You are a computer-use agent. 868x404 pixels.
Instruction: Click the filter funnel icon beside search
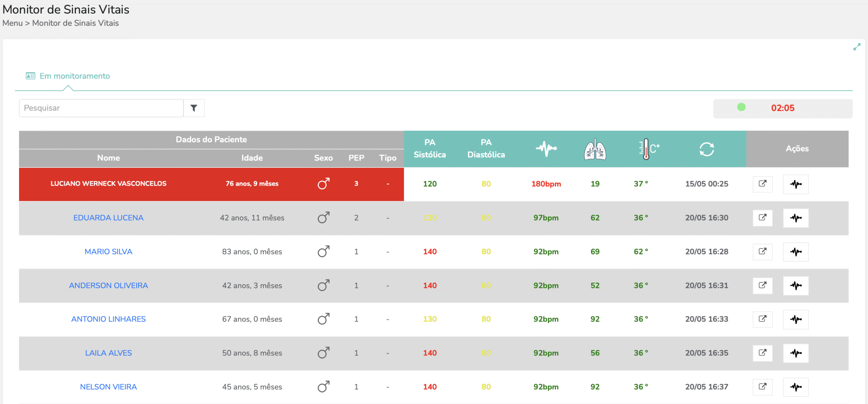[x=194, y=108]
